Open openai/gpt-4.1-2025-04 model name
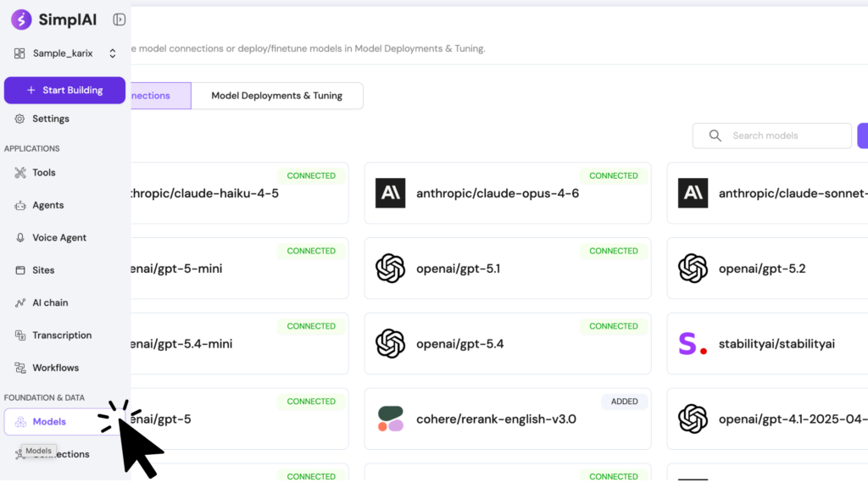This screenshot has height=488, width=868. point(793,419)
